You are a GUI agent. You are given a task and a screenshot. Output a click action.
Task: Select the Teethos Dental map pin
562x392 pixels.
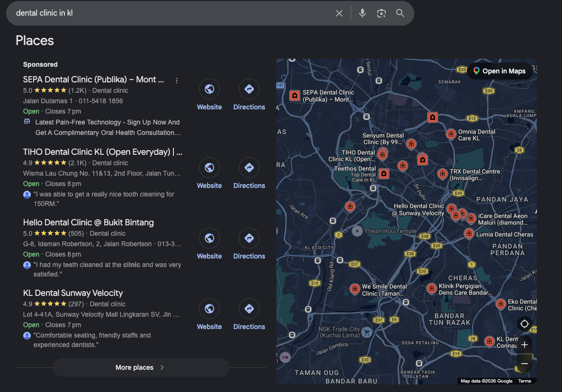point(384,174)
